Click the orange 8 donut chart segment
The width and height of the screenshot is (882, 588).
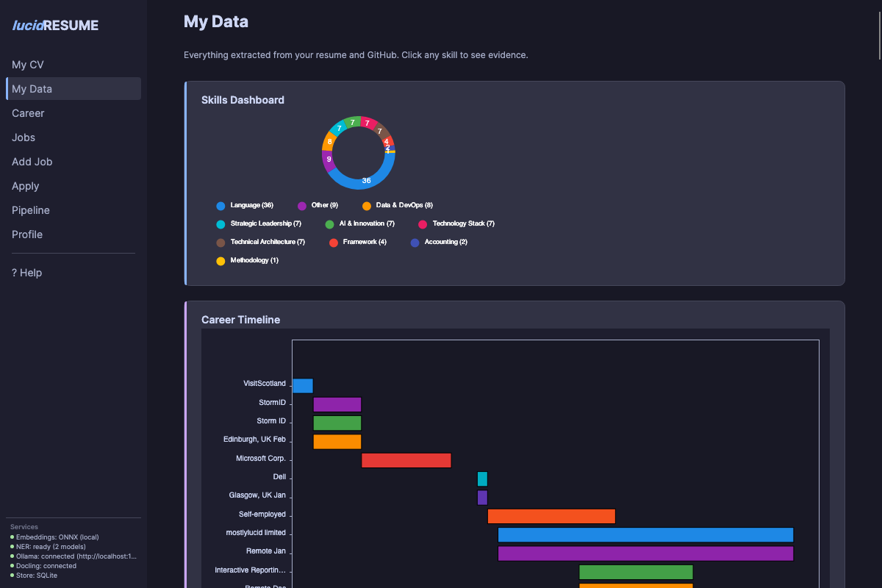point(330,141)
